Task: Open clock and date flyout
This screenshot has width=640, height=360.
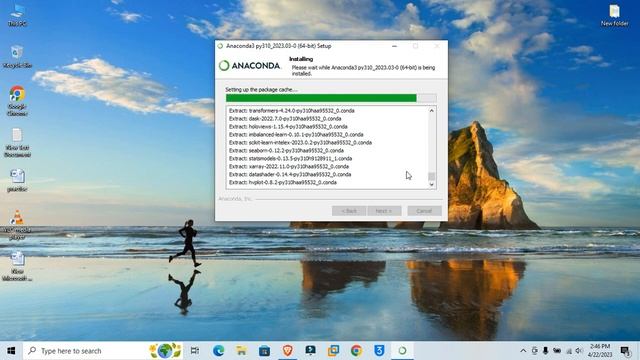Action: click(600, 351)
